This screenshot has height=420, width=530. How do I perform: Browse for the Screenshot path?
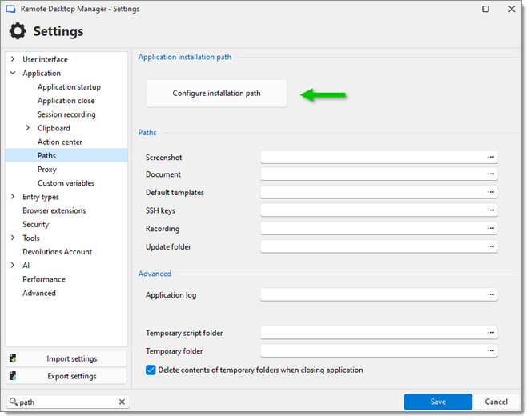click(x=490, y=158)
